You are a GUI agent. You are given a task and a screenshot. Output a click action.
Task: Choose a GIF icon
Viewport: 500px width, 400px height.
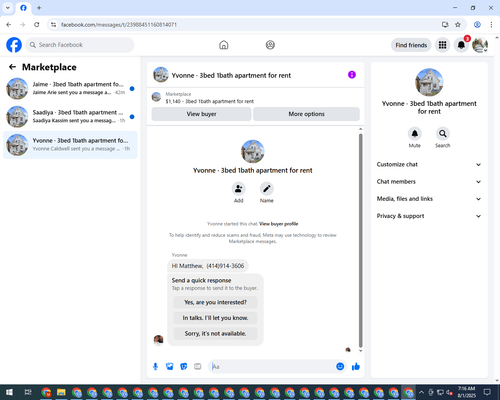198,367
